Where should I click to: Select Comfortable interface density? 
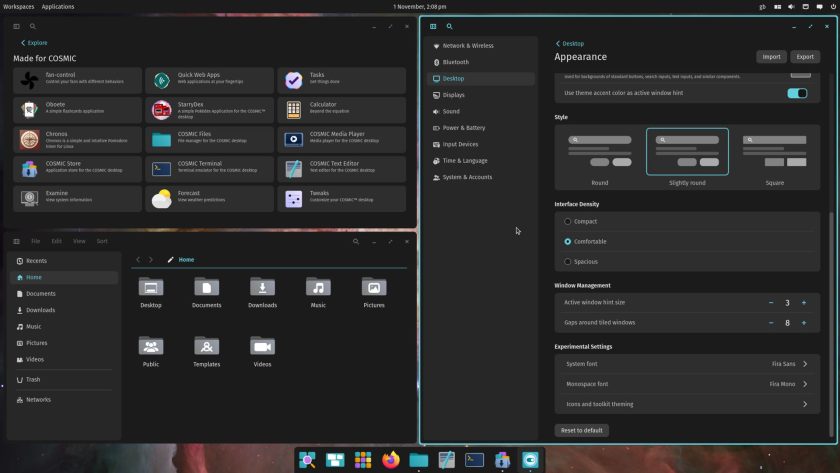click(567, 242)
